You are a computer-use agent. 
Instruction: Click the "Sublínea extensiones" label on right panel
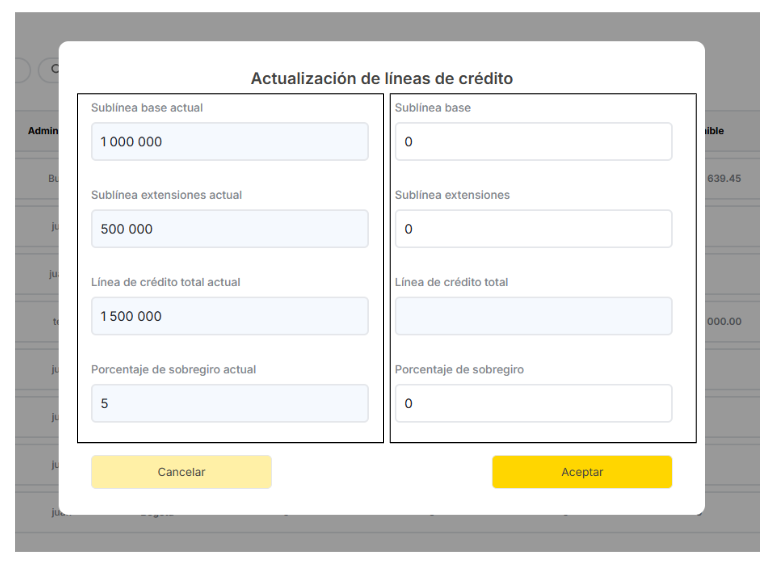click(452, 195)
